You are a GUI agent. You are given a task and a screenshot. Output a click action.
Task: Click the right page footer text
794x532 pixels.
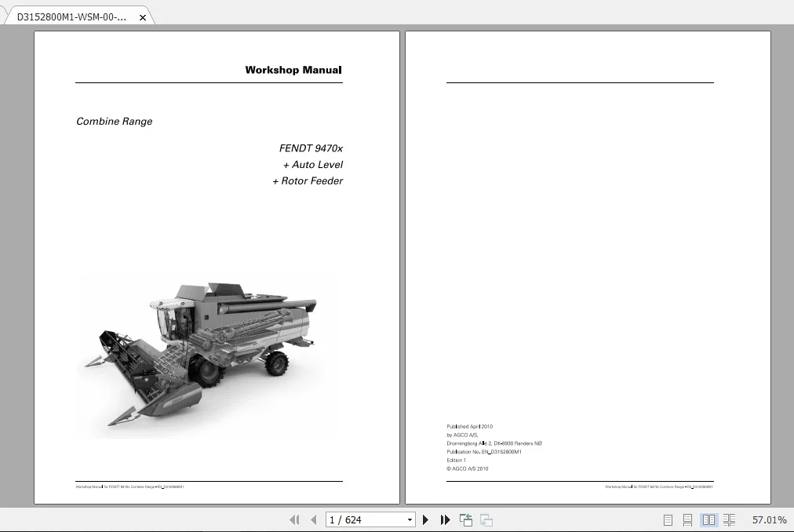659,487
